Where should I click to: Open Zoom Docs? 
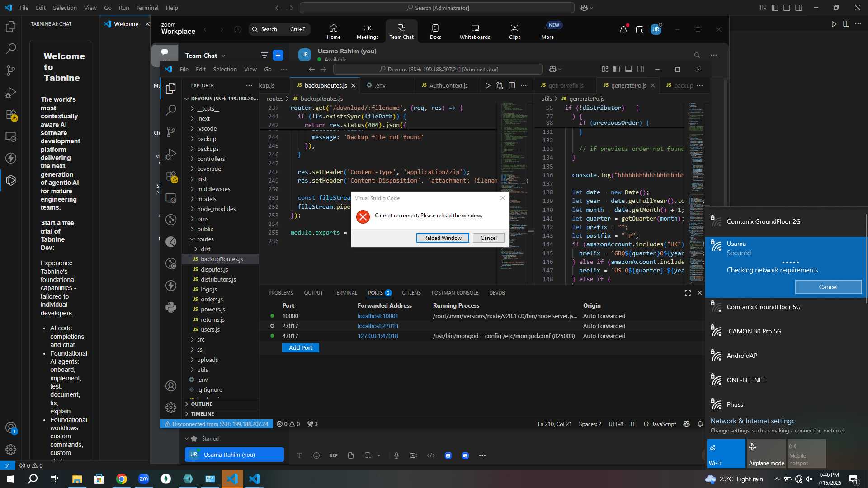coord(435,32)
